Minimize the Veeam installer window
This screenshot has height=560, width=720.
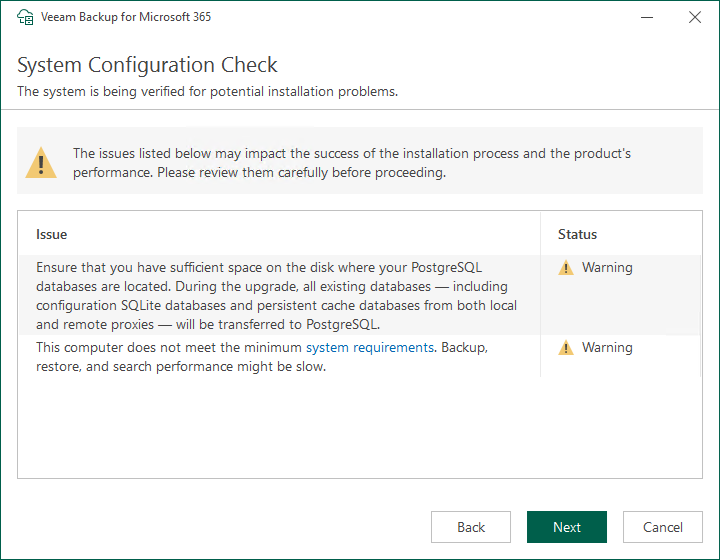[647, 17]
